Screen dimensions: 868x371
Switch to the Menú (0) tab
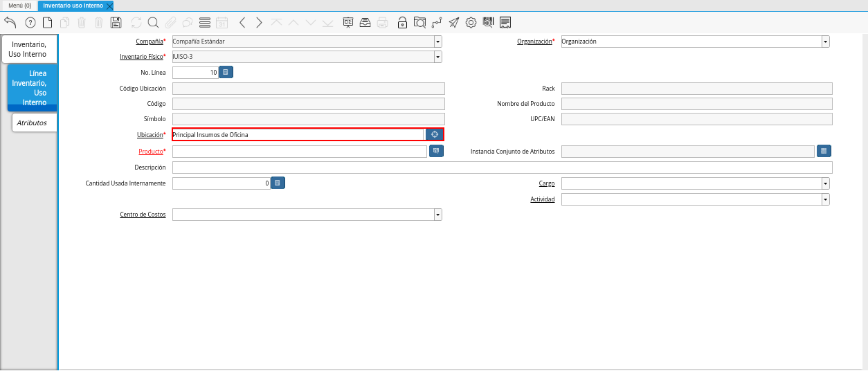(x=19, y=6)
